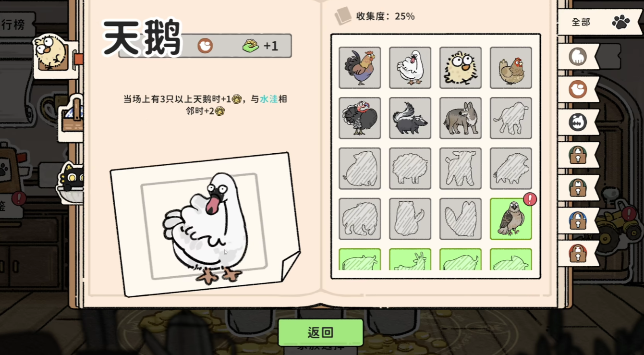This screenshot has width=644, height=355.
Task: Select the rooster card in the collection
Action: 360,68
